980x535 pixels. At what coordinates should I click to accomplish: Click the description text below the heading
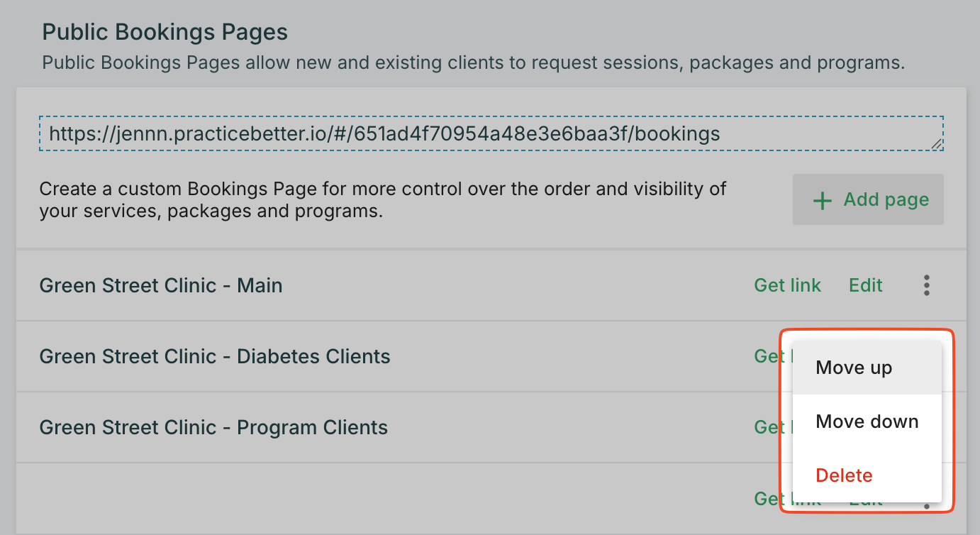point(473,62)
